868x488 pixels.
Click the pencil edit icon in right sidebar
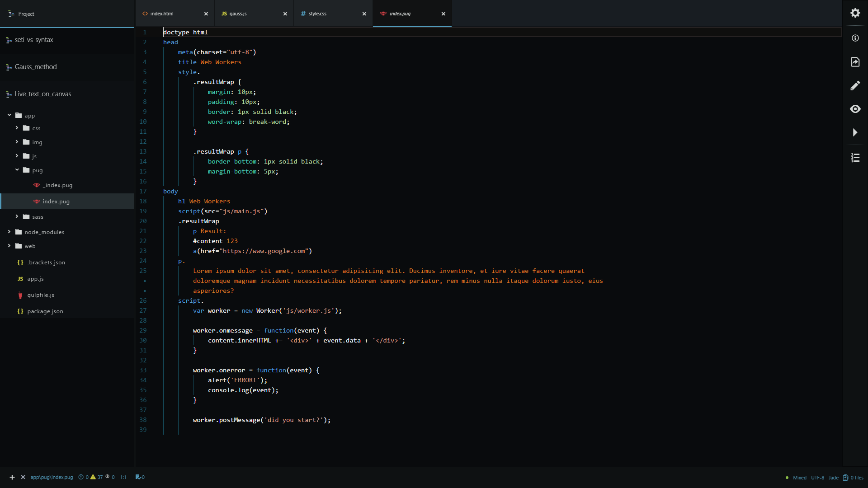pyautogui.click(x=855, y=85)
